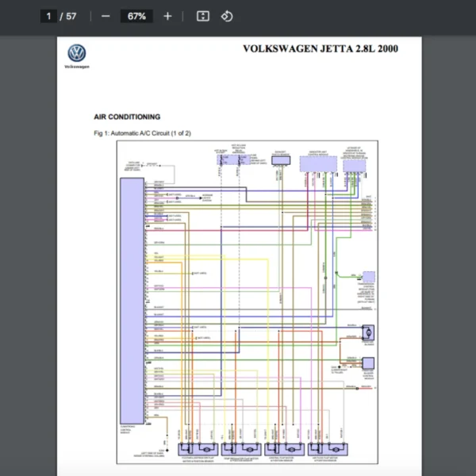Viewport: 476px width, 476px height.
Task: Select the current page number field
Action: coord(49,16)
